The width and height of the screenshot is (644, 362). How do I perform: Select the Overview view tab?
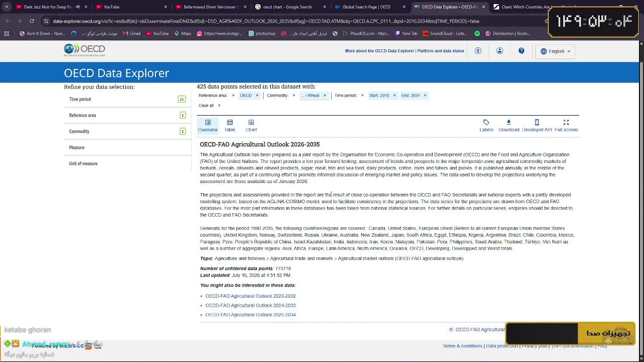pos(208,126)
